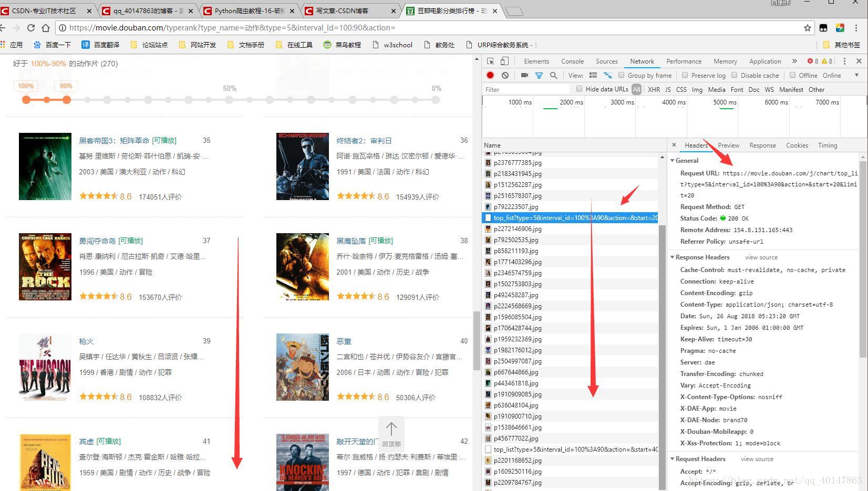Screen dimensions: 868x491
Task: Open DevTools more options menu
Action: tap(844, 61)
